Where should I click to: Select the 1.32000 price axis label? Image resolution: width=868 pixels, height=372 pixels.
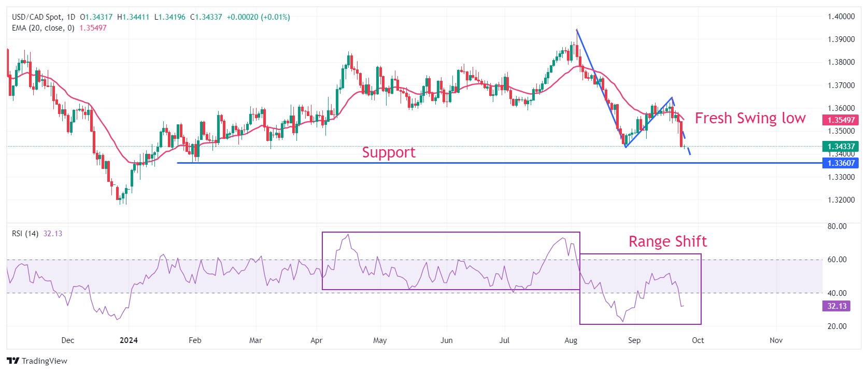[841, 200]
